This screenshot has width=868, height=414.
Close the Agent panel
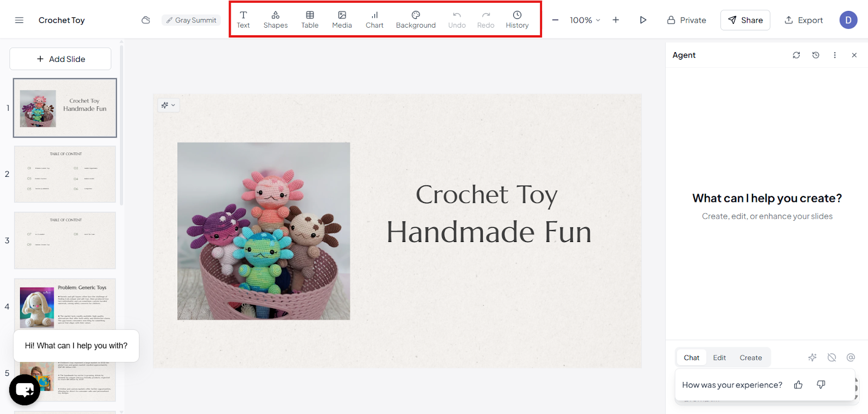854,55
